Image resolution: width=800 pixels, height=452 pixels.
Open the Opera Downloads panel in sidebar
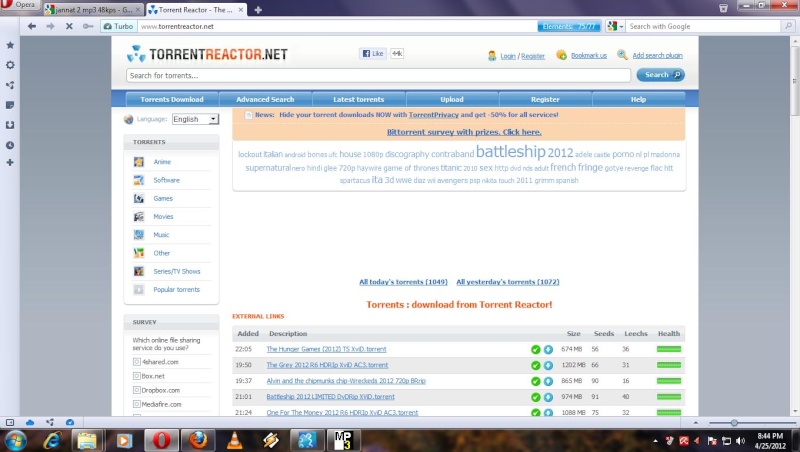10,125
